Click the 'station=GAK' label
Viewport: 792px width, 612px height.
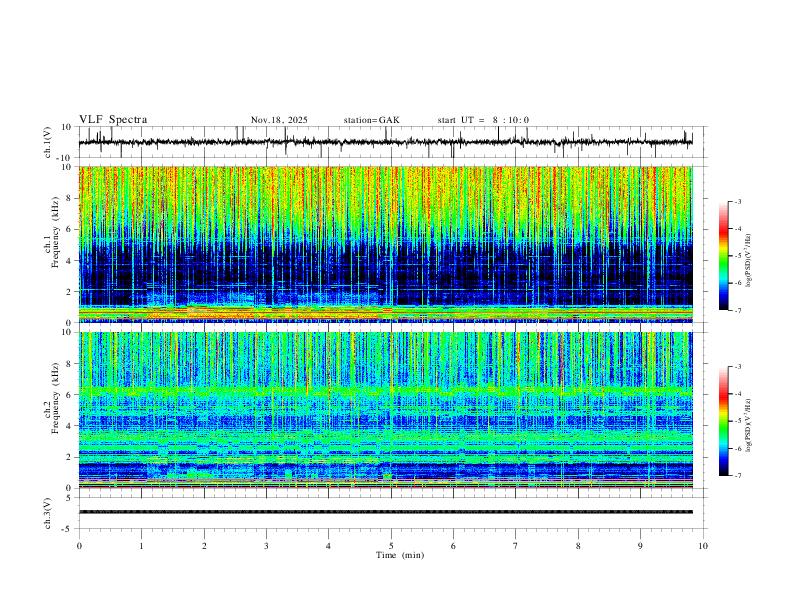[371, 120]
